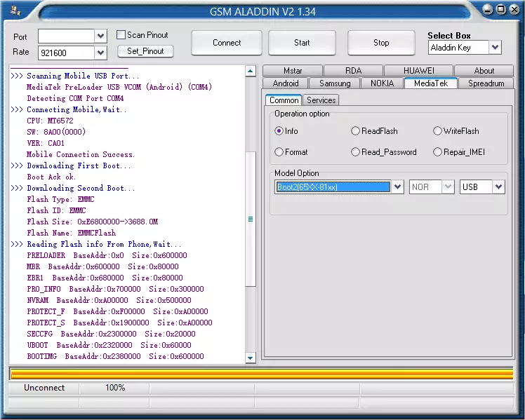Open the About tab
Screen dimensions: 525x420
[484, 71]
